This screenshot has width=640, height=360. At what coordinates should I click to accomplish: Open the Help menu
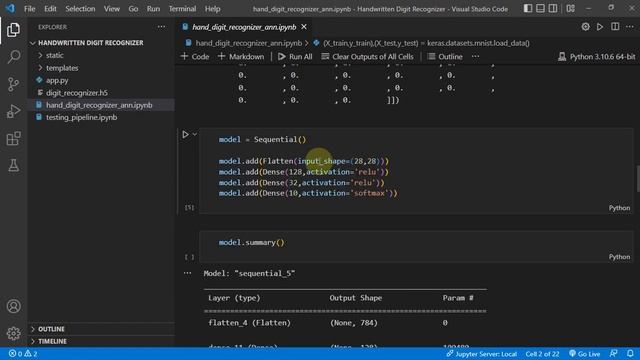212,9
